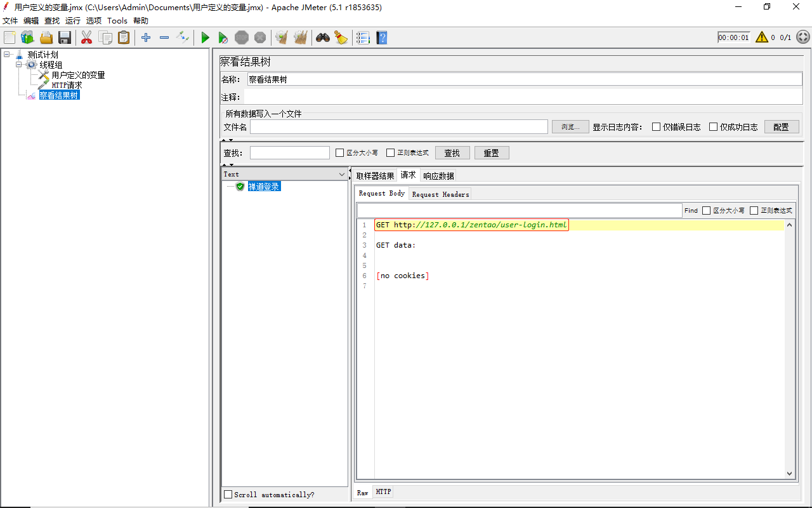Open the 查找 menu in the menu bar
The image size is (812, 508).
point(52,21)
